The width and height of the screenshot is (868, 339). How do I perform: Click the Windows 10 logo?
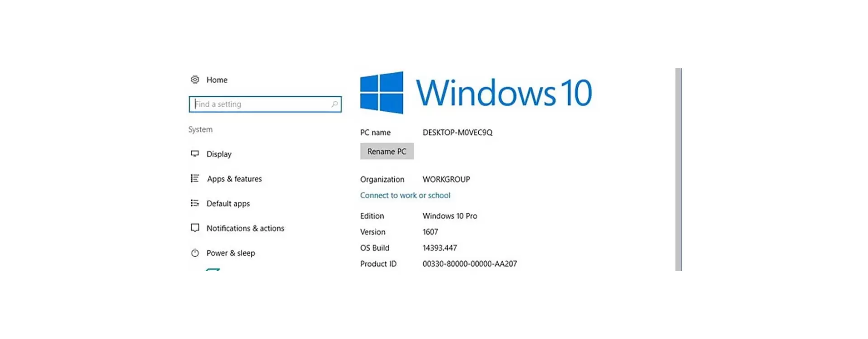point(476,92)
